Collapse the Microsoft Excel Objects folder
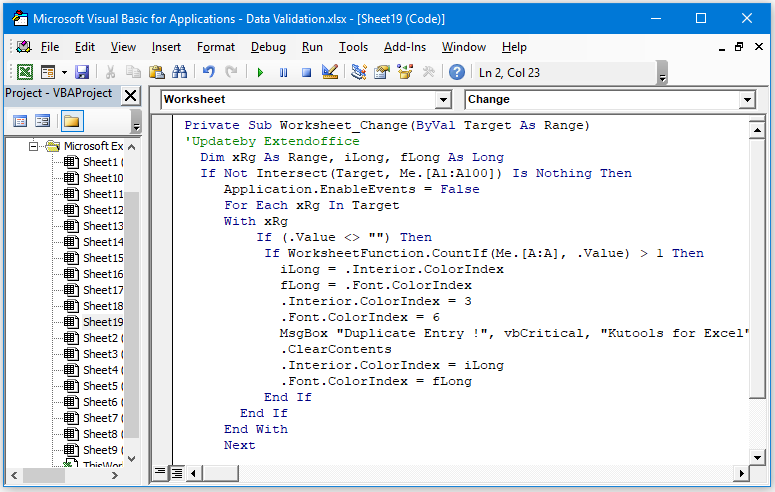 point(33,146)
